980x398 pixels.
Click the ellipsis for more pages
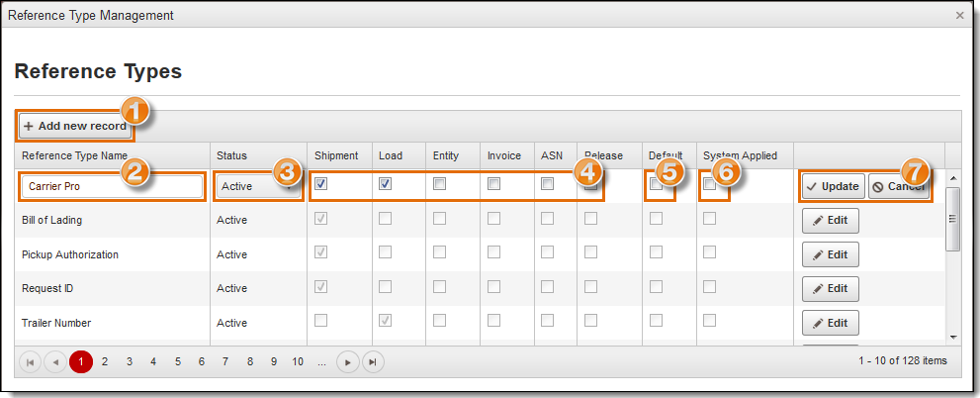point(321,362)
